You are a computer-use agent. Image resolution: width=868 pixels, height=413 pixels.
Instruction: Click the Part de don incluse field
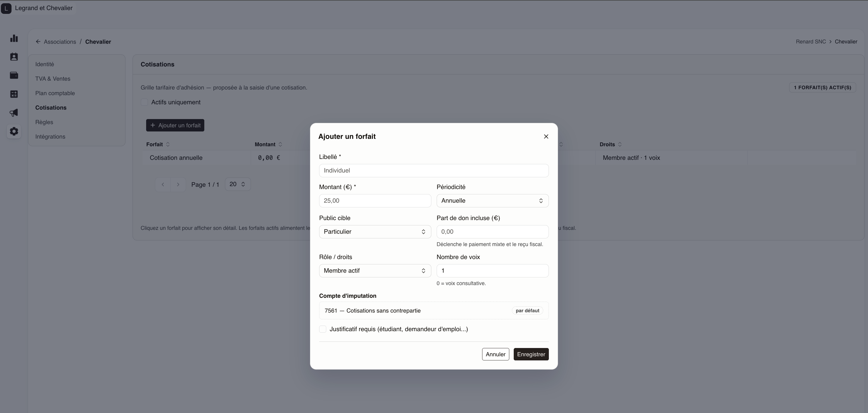click(492, 232)
